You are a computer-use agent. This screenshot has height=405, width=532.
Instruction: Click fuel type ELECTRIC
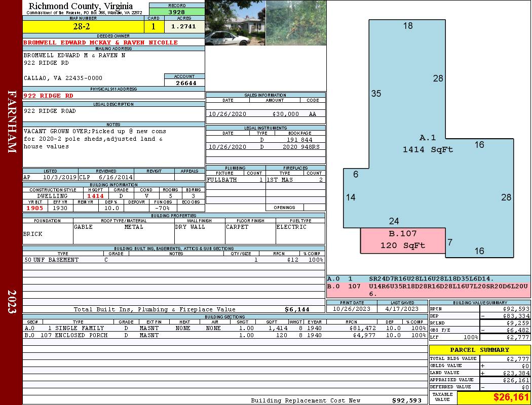[291, 227]
